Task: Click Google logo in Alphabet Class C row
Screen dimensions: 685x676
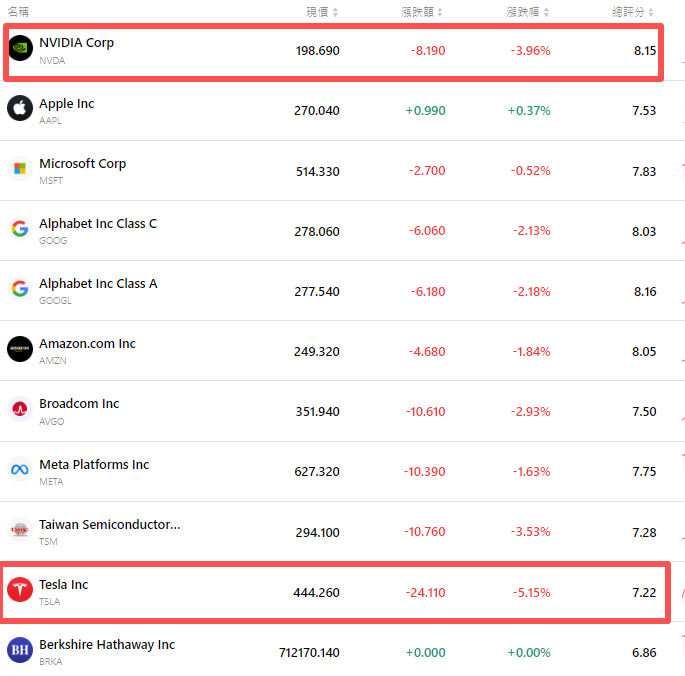Action: click(x=20, y=228)
